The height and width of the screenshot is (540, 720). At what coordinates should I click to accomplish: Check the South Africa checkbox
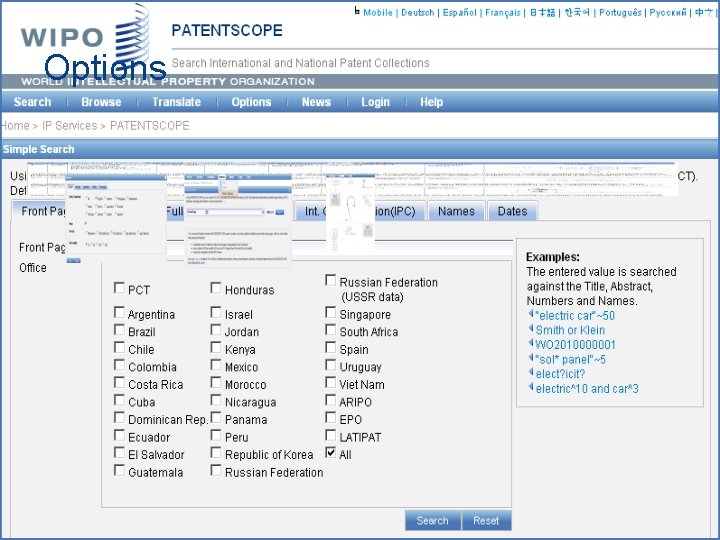tap(331, 330)
